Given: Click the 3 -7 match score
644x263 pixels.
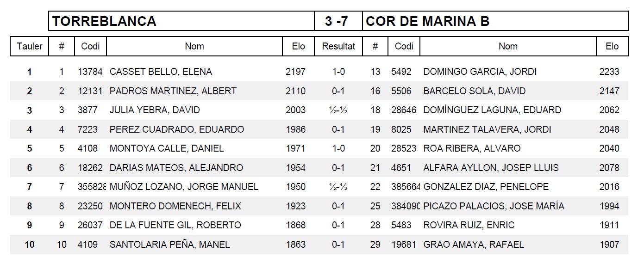Looking at the screenshot, I should 337,21.
